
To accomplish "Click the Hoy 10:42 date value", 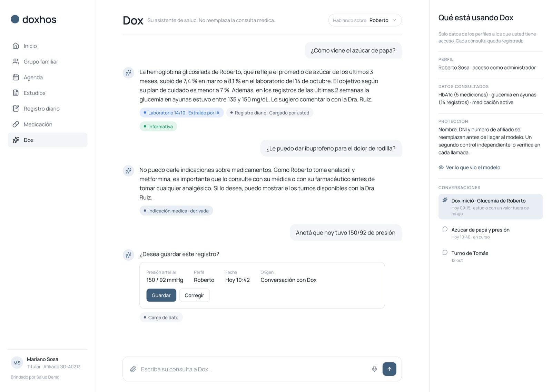I will pyautogui.click(x=237, y=280).
